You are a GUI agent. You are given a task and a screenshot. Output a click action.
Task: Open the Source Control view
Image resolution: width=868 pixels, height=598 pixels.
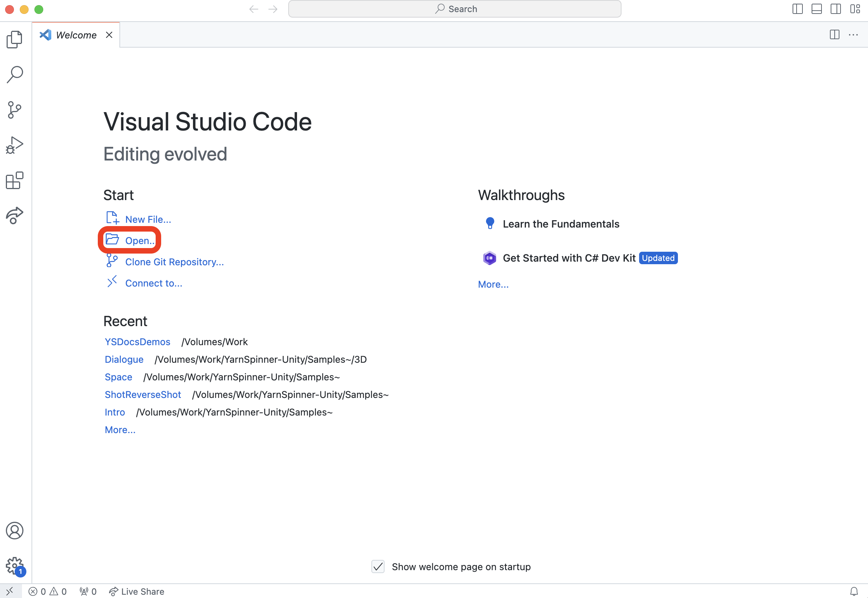[x=15, y=110]
